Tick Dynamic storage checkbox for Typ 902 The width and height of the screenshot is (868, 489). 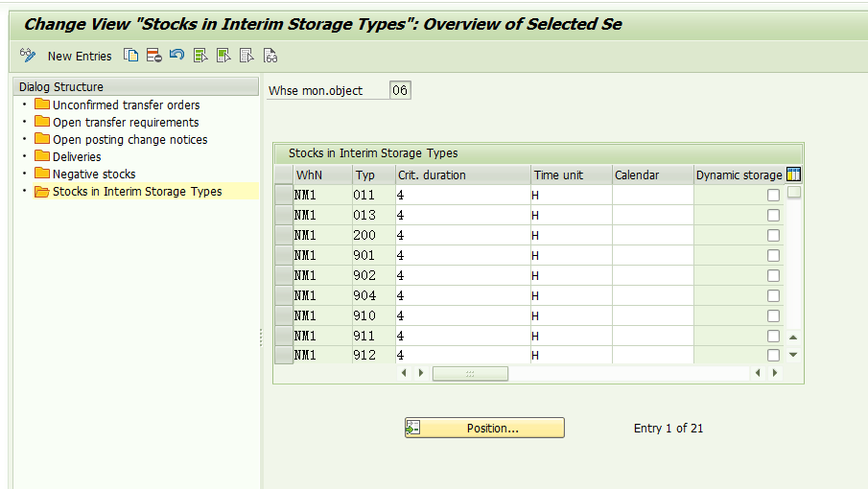coord(773,275)
